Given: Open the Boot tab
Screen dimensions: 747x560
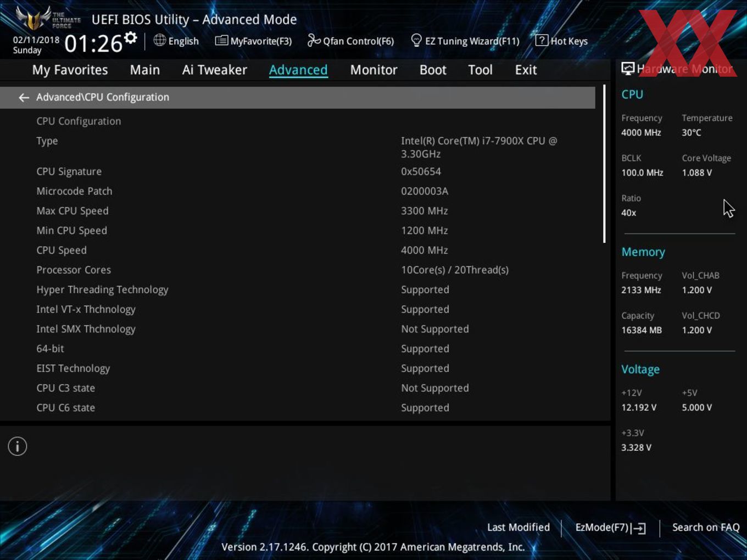Looking at the screenshot, I should tap(433, 70).
